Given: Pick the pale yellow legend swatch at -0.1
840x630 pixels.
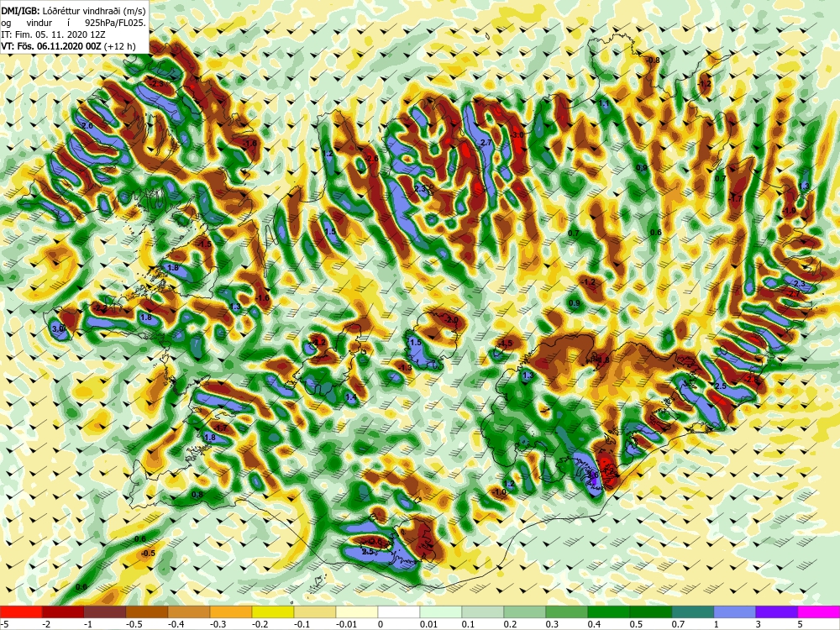Looking at the screenshot, I should (315, 612).
